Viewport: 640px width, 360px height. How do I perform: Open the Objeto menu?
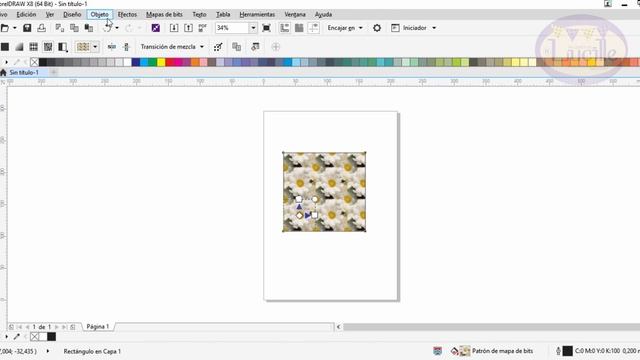click(100, 14)
